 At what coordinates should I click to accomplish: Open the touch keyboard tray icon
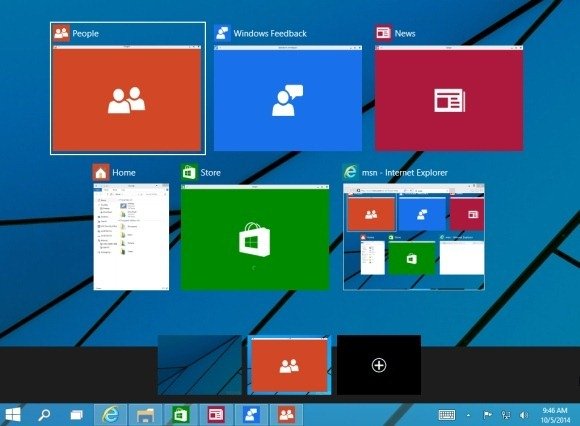446,415
